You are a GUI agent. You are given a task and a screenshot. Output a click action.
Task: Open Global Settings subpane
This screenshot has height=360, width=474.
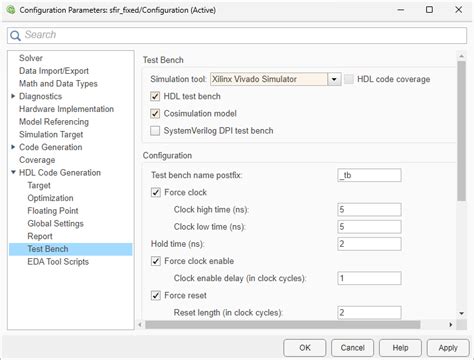click(55, 223)
